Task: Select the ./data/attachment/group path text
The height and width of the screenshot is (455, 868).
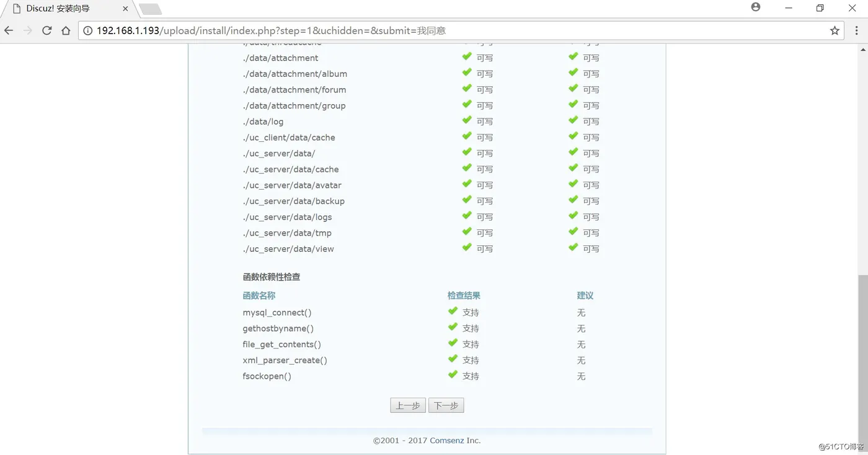Action: pyautogui.click(x=294, y=105)
